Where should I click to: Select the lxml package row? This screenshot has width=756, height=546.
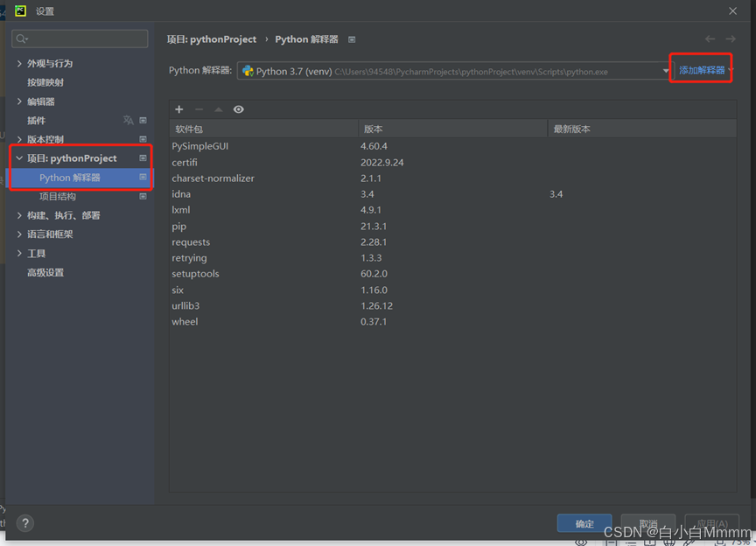tap(452, 210)
